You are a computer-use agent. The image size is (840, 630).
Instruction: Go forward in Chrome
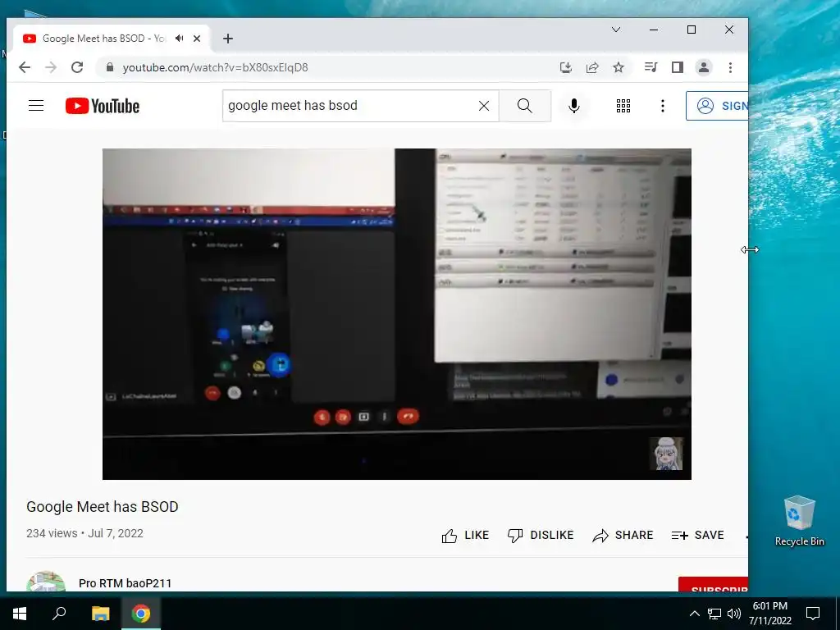tap(51, 67)
